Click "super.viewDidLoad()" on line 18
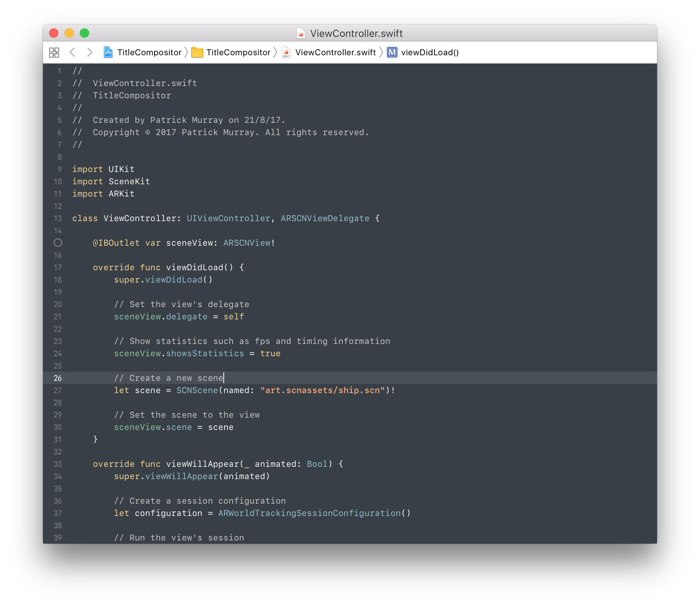 click(163, 280)
